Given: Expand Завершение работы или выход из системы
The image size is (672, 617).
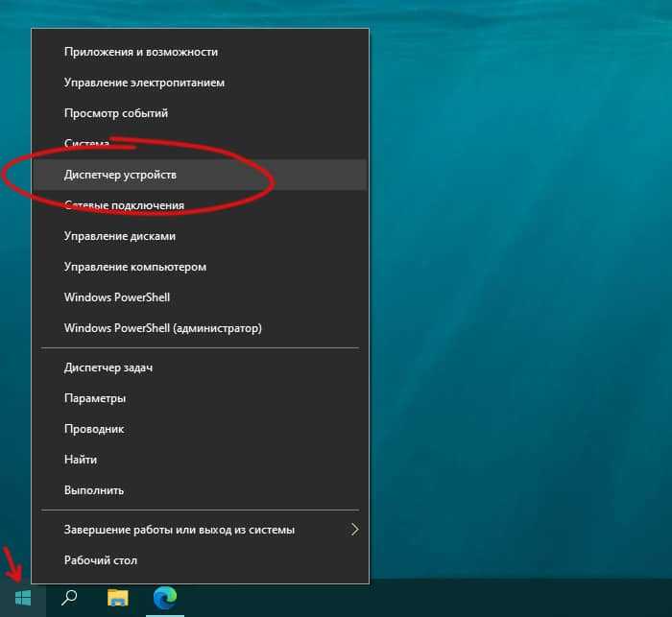Looking at the screenshot, I should pyautogui.click(x=200, y=530).
